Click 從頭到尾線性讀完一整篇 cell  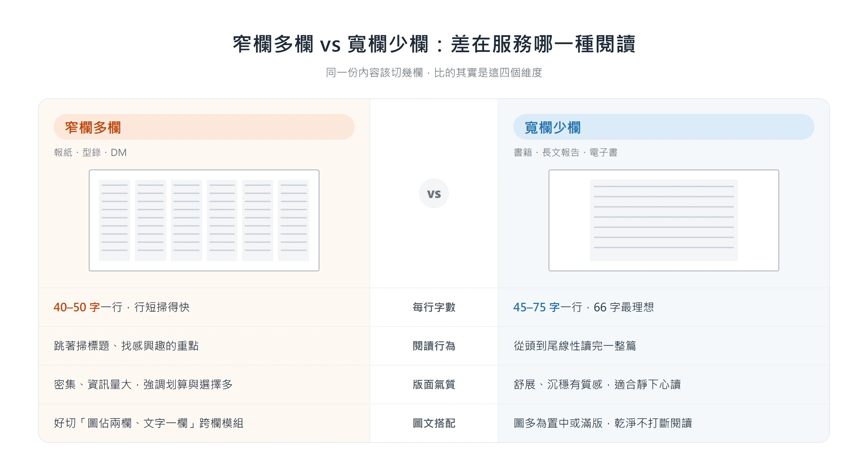[x=664, y=346]
